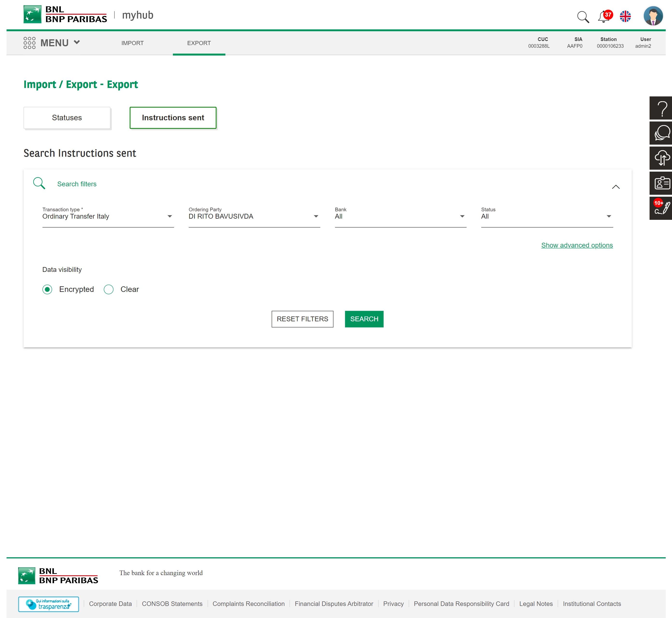Open the Legal Notes footer link

click(536, 604)
